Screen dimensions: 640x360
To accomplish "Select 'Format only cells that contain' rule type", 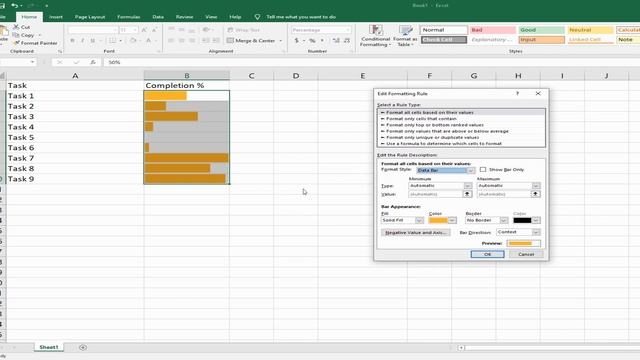I will pos(422,119).
